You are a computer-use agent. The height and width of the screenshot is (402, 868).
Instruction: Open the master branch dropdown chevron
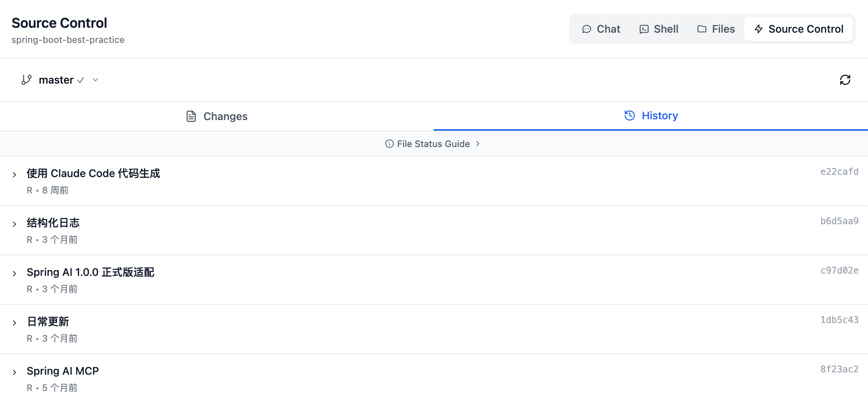pos(95,80)
